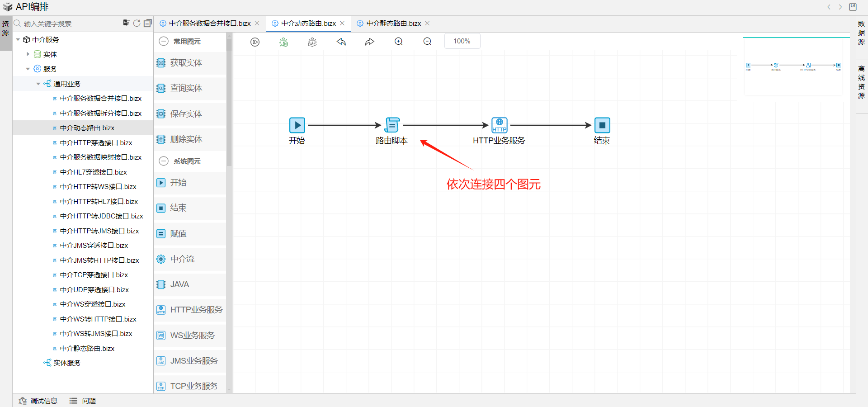Zoom in using the magnifier plus icon
The height and width of the screenshot is (407, 868).
[399, 42]
